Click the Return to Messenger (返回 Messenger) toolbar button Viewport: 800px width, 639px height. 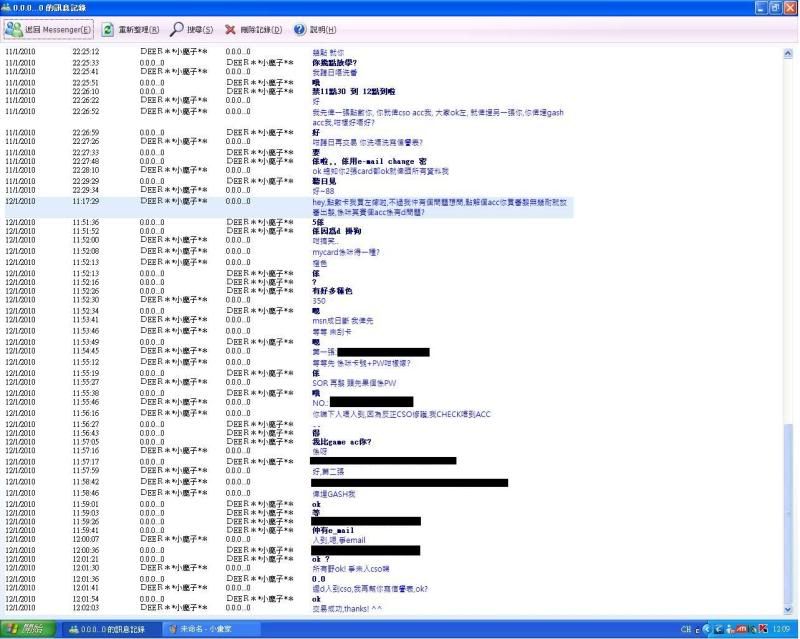pyautogui.click(x=48, y=30)
